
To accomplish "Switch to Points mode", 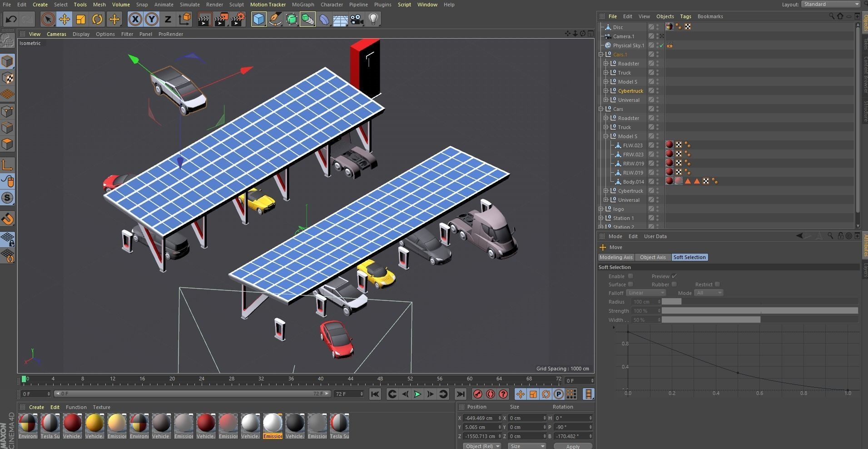I will [x=8, y=111].
